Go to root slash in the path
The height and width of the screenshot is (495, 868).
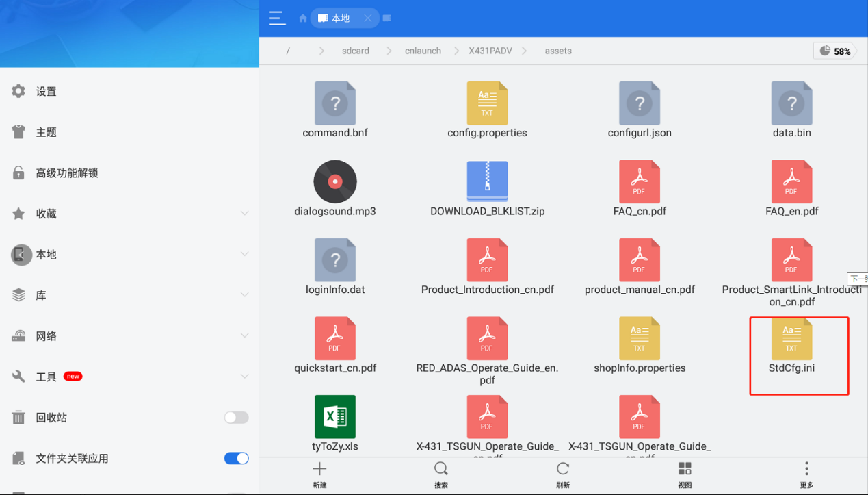coord(288,51)
